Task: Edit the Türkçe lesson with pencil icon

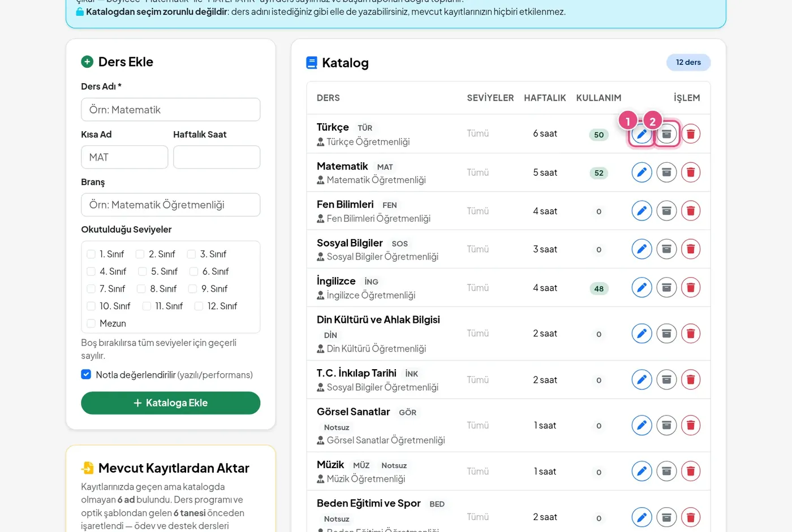Action: point(642,134)
